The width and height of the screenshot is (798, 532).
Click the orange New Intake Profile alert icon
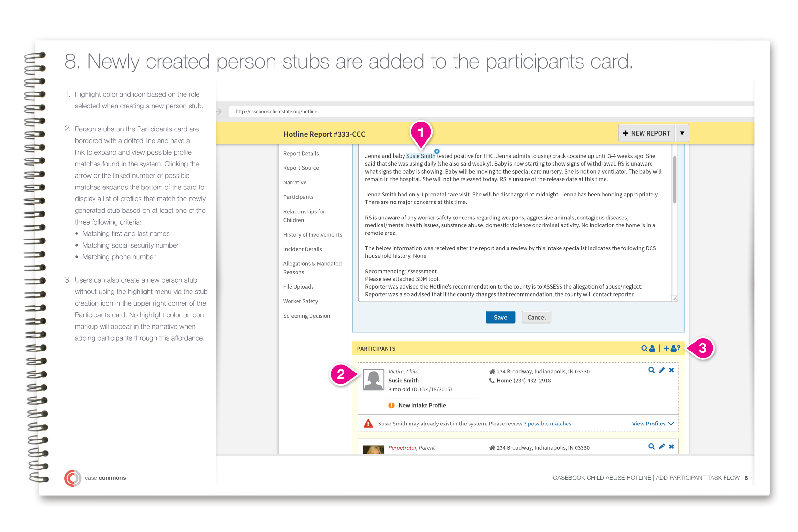(391, 405)
